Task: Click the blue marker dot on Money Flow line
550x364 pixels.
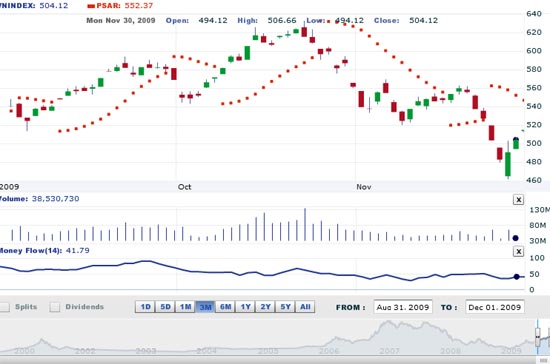Action: (516, 277)
